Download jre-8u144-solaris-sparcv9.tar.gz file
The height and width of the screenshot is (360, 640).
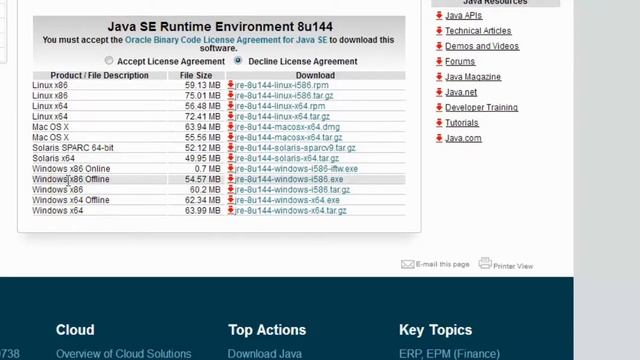(x=295, y=148)
